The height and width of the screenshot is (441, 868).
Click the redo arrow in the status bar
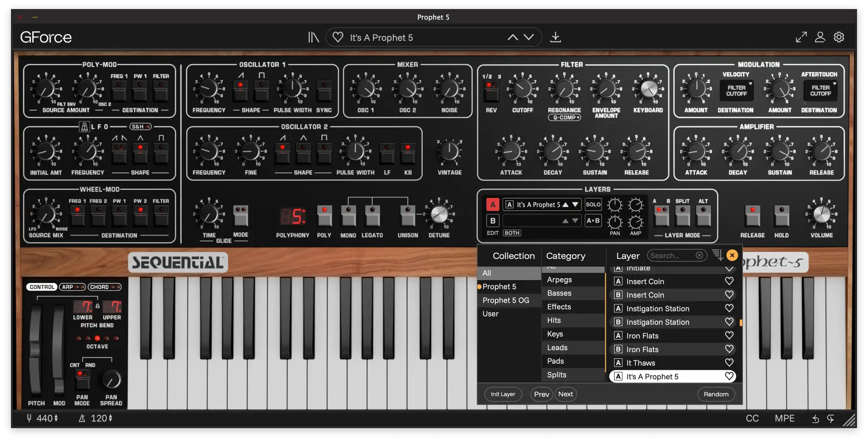(x=830, y=419)
